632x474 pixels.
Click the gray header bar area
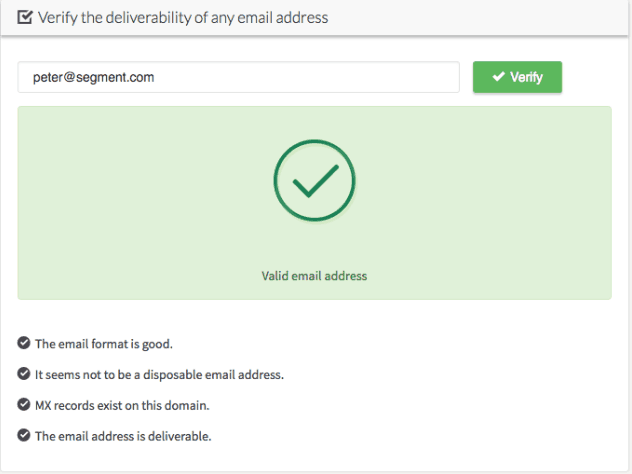464,17
